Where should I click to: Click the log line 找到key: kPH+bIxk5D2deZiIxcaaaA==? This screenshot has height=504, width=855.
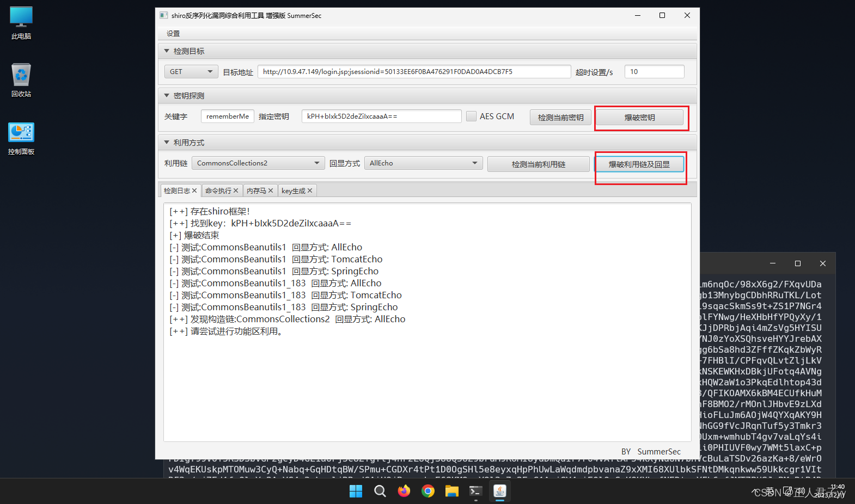(260, 223)
